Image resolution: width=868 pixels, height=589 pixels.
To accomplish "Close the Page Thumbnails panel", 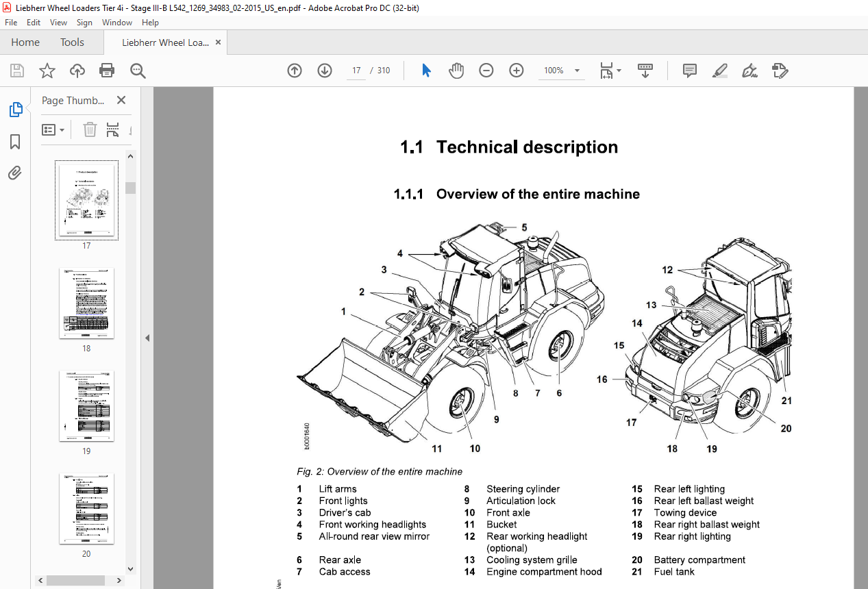I will (121, 100).
